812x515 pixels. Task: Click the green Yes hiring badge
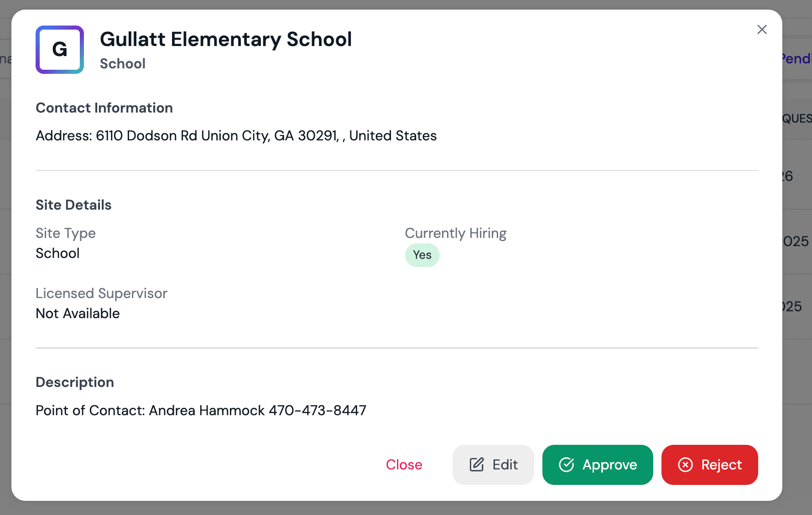coord(422,255)
